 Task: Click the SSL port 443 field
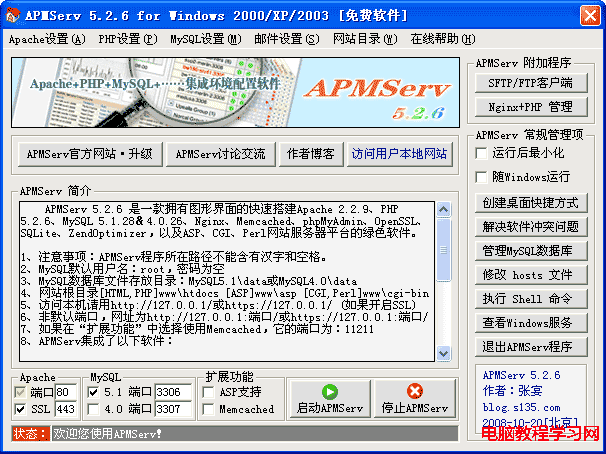tap(66, 409)
